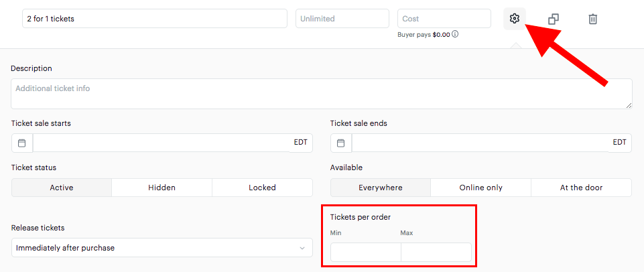Image resolution: width=644 pixels, height=272 pixels.
Task: Open calendar icon for Ticket sale ends
Action: point(341,143)
